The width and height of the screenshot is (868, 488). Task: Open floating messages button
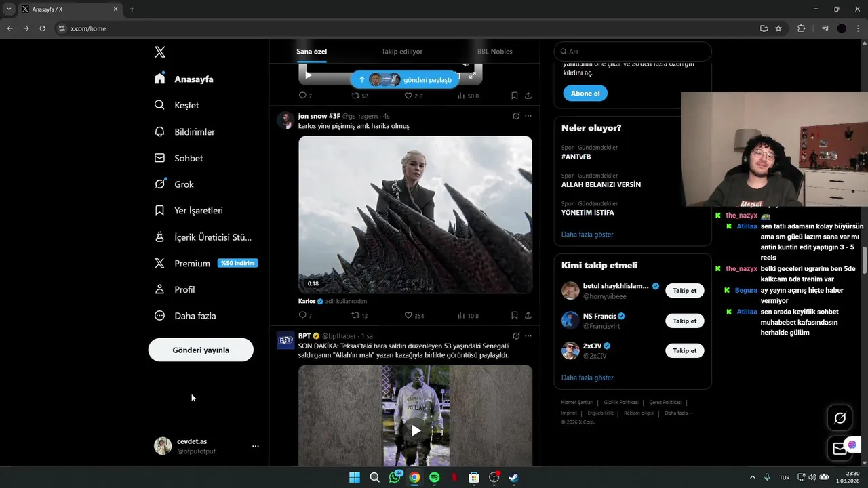coord(840,448)
